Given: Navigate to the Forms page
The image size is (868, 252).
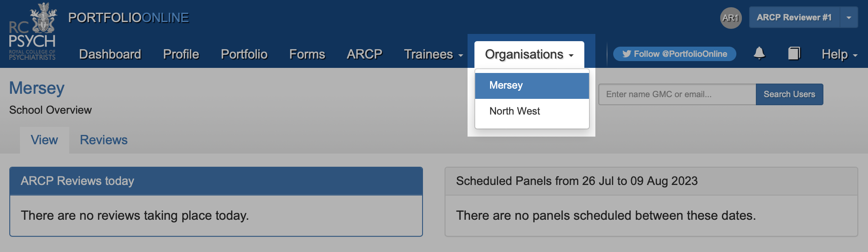Looking at the screenshot, I should point(307,54).
